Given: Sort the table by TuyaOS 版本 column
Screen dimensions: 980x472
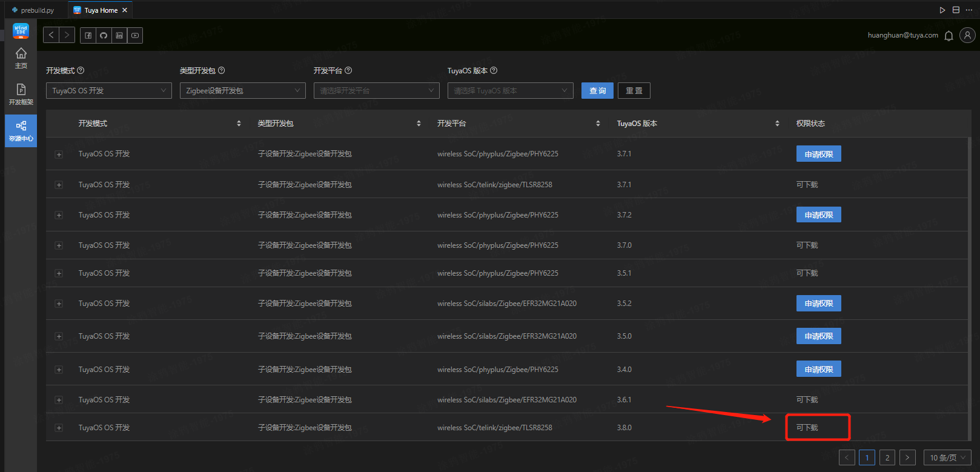Looking at the screenshot, I should click(777, 124).
